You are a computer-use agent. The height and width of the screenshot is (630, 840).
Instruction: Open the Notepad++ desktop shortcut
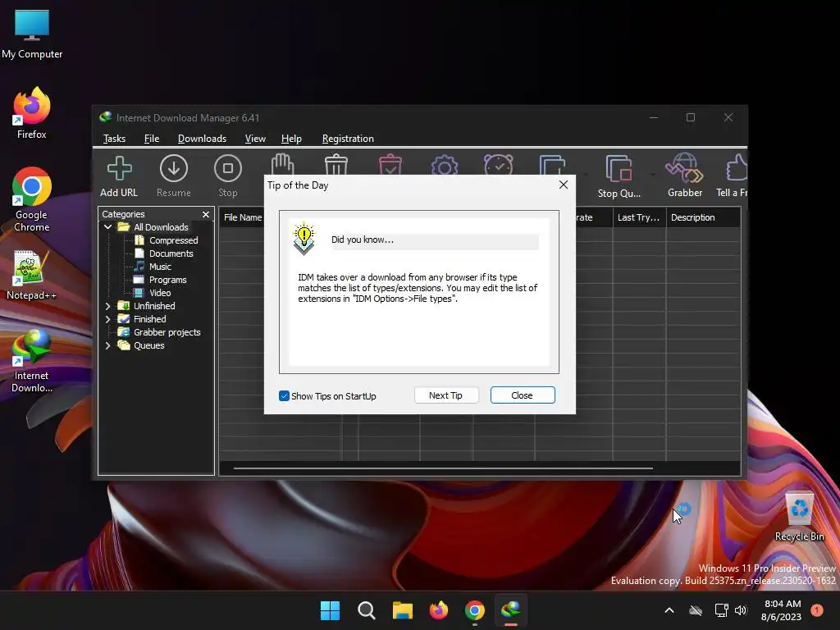pos(32,275)
